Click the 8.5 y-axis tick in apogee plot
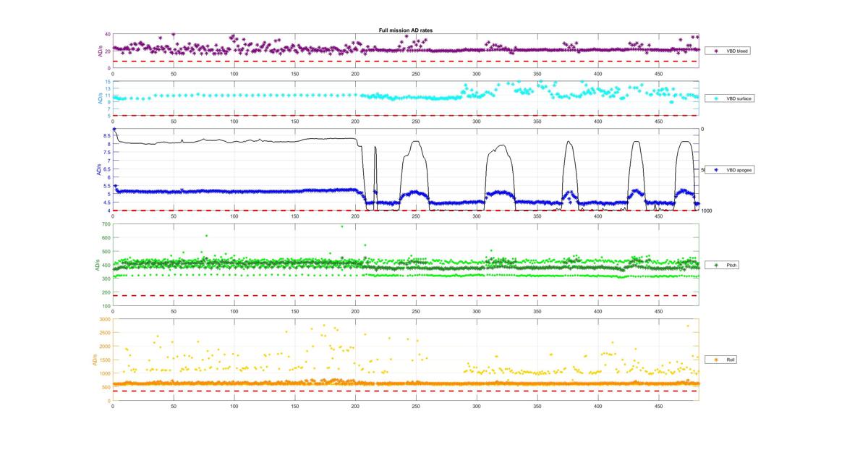 (x=106, y=135)
